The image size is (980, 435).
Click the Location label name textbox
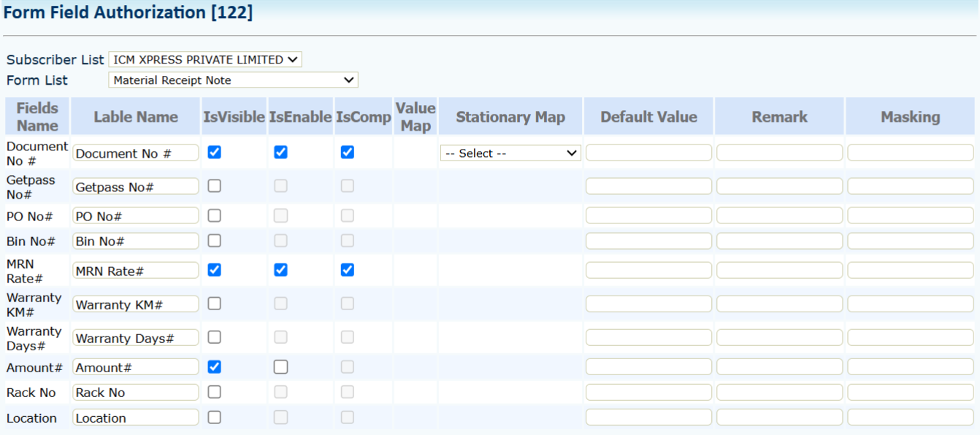pos(136,417)
